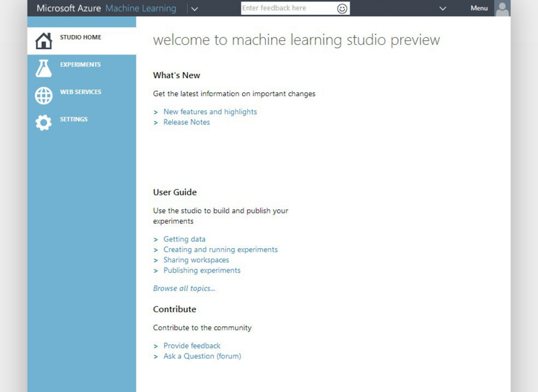Open the Sharing workspaces link
The image size is (538, 392).
point(196,260)
